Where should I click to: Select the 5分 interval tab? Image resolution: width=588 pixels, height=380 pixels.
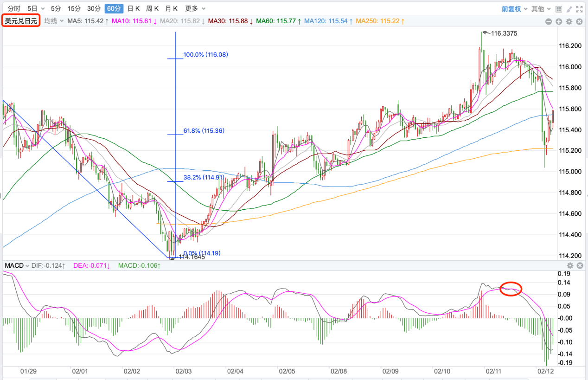point(56,8)
